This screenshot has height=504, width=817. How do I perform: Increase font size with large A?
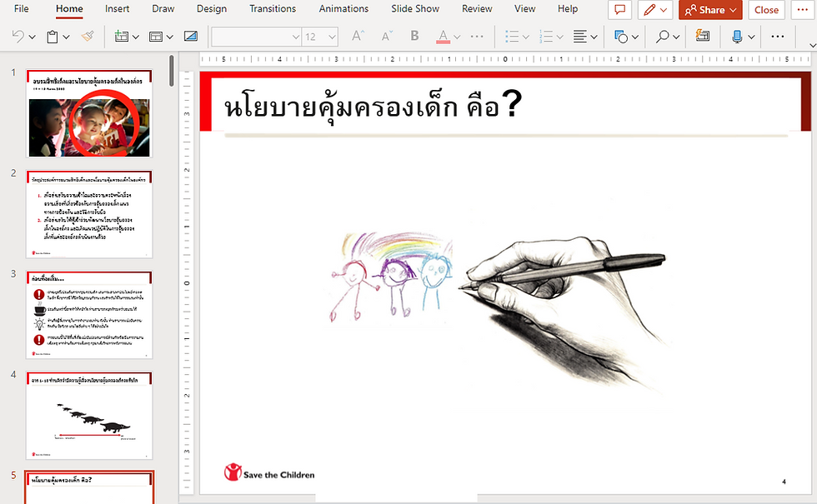click(358, 36)
